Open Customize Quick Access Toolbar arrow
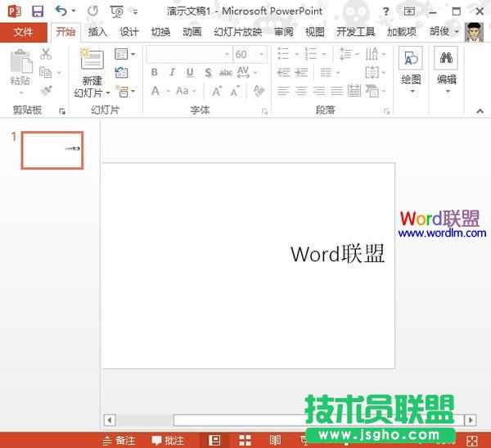 click(135, 12)
